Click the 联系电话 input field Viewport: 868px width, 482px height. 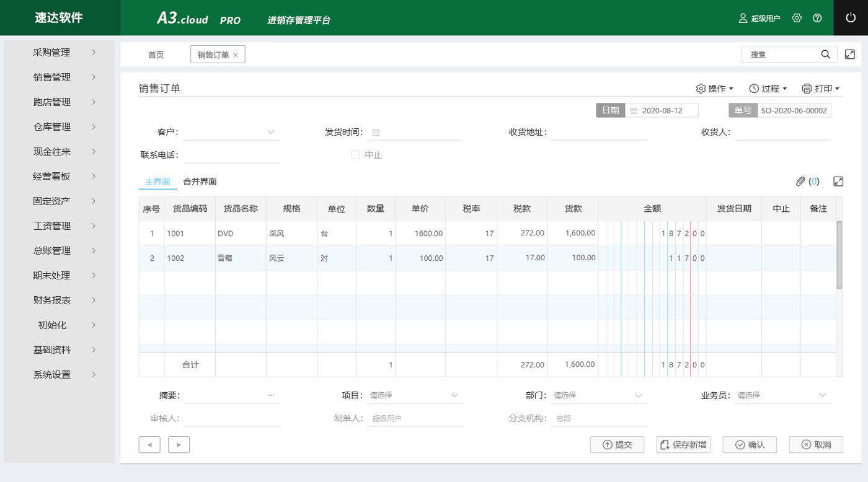point(231,155)
